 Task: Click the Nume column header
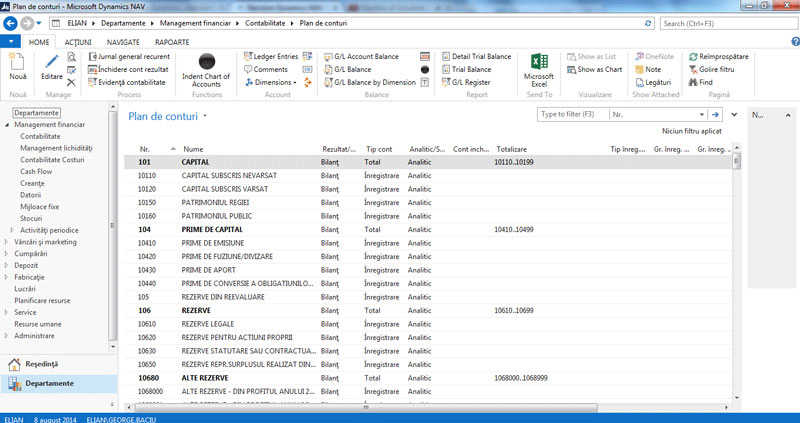tap(193, 150)
